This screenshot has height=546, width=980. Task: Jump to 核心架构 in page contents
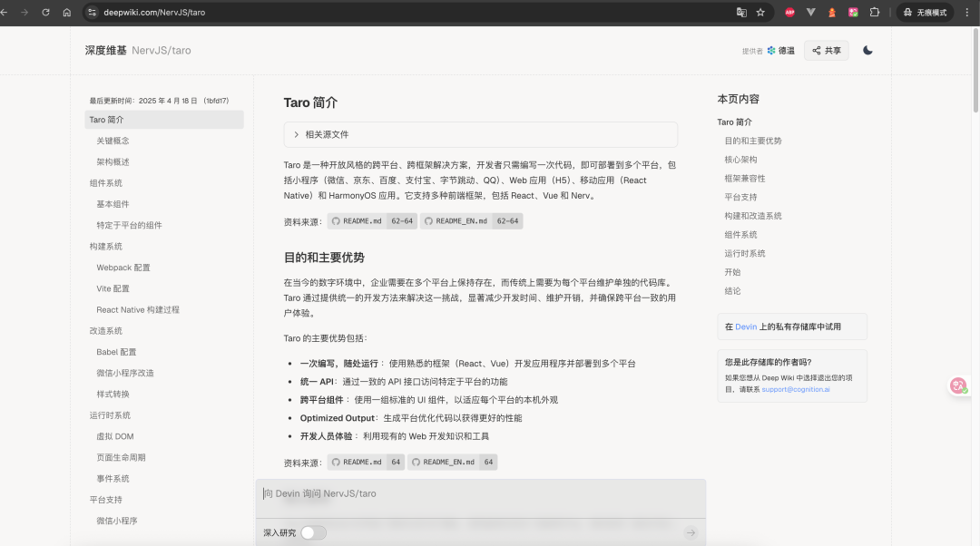coord(740,160)
